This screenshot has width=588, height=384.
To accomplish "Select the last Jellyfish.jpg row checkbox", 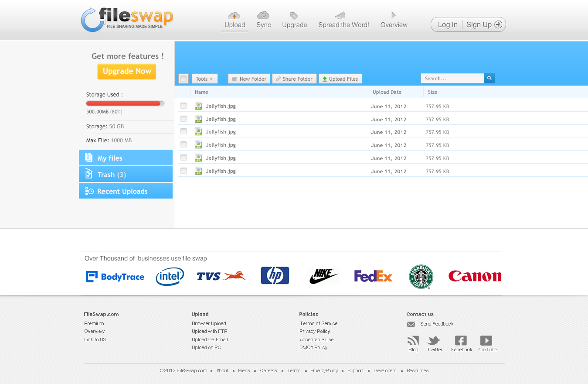I will [184, 171].
